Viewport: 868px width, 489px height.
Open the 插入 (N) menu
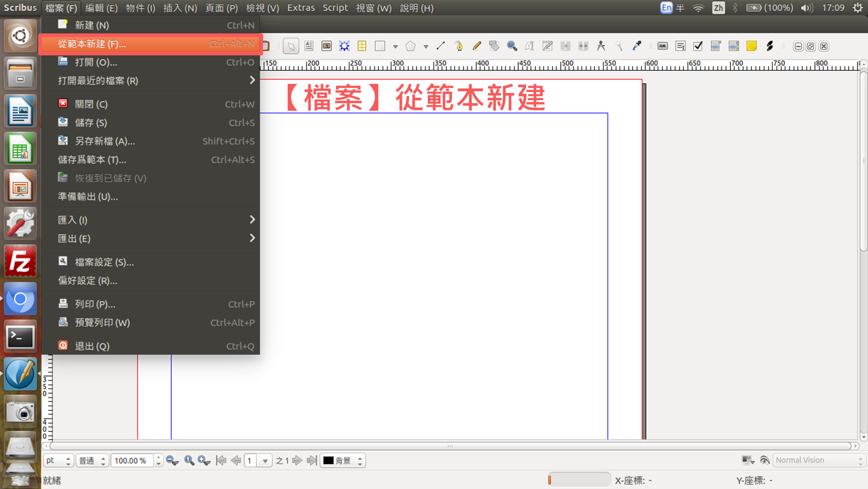point(180,8)
